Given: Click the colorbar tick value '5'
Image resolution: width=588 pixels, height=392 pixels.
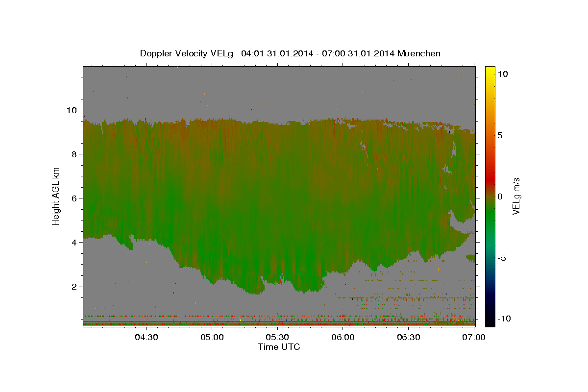Looking at the screenshot, I should coord(500,135).
